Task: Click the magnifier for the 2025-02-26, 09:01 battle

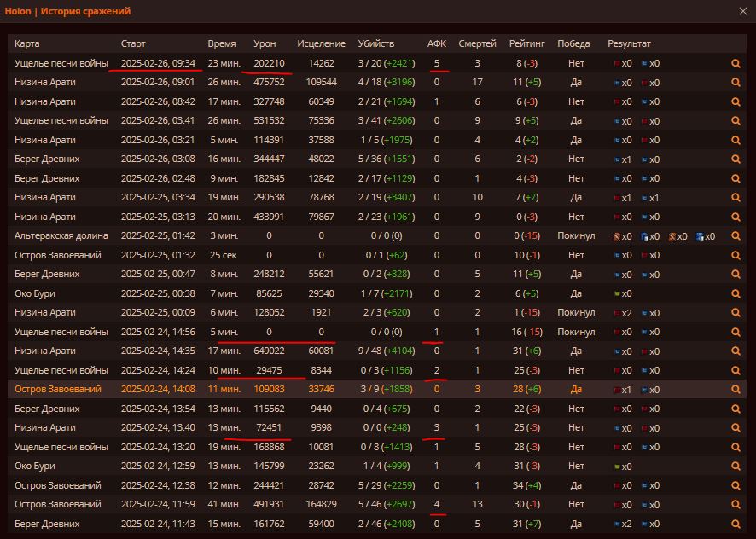Action: pos(736,83)
